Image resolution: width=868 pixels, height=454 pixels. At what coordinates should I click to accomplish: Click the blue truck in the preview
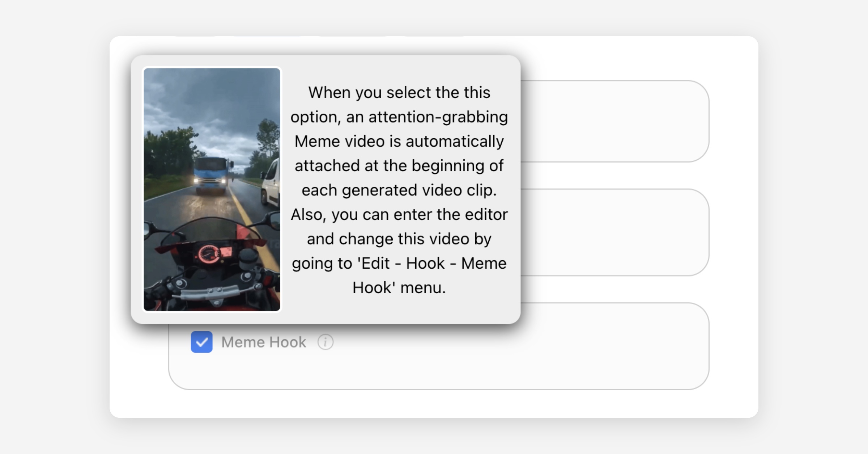click(212, 174)
